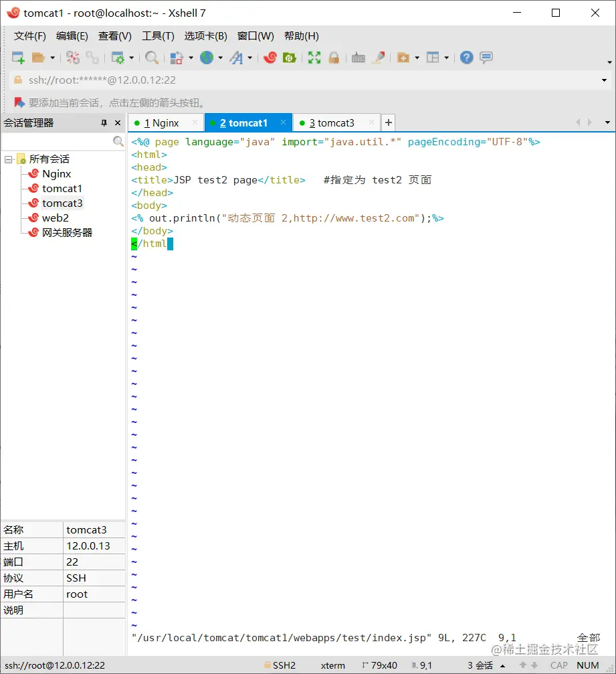
Task: Click the session manager search field
Action: click(x=57, y=141)
